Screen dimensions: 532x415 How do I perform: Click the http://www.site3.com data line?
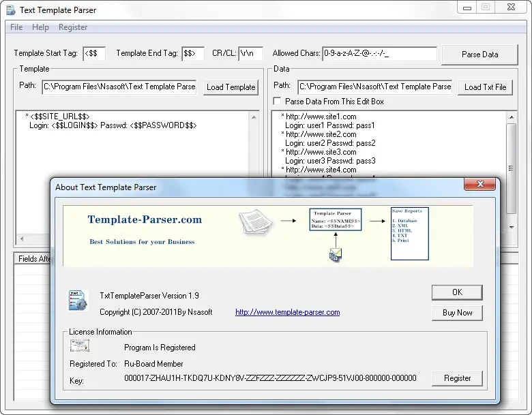[319, 152]
